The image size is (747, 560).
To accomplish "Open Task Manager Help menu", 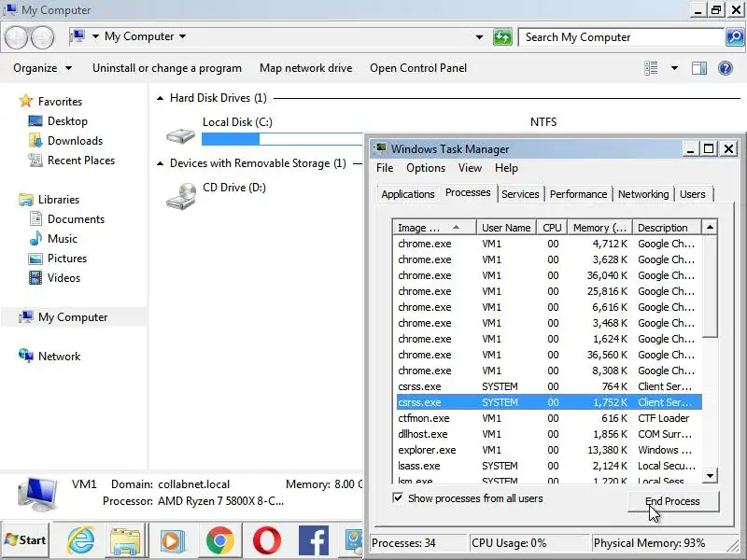I will point(506,168).
